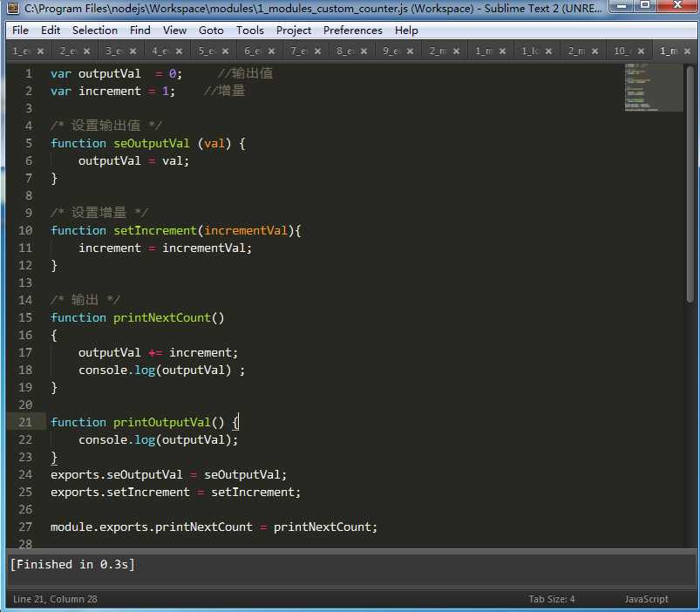Click the Sublime Text icon in title bar
This screenshot has height=612, width=700.
[x=13, y=8]
